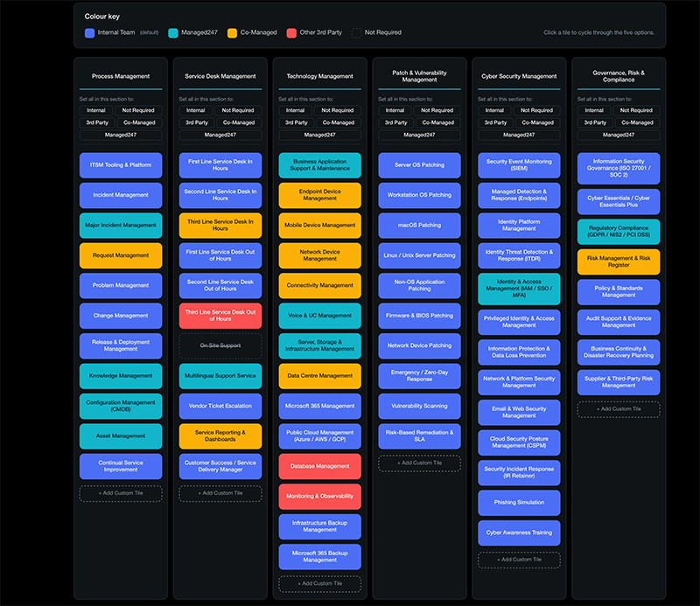Click the Other 3rd Party red swatch

point(291,33)
